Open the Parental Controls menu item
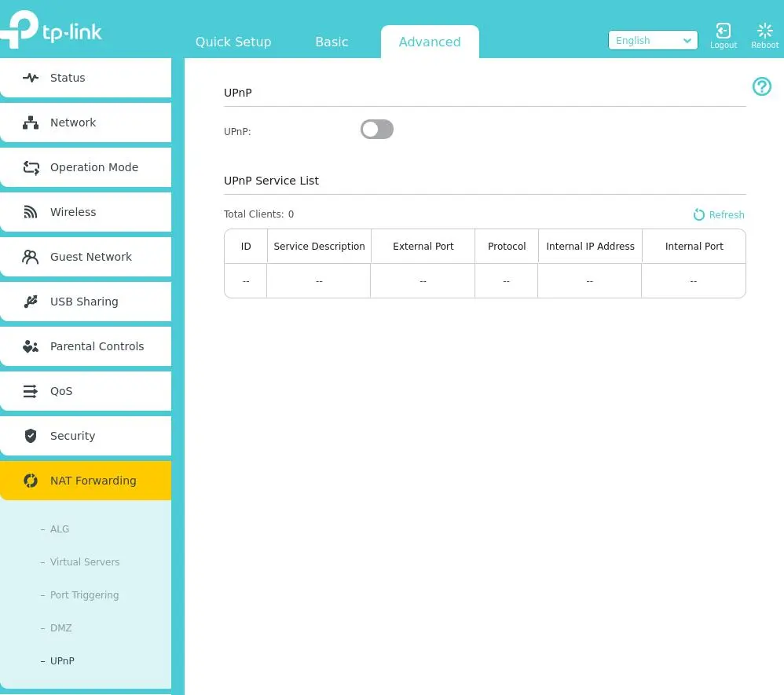 pos(86,346)
